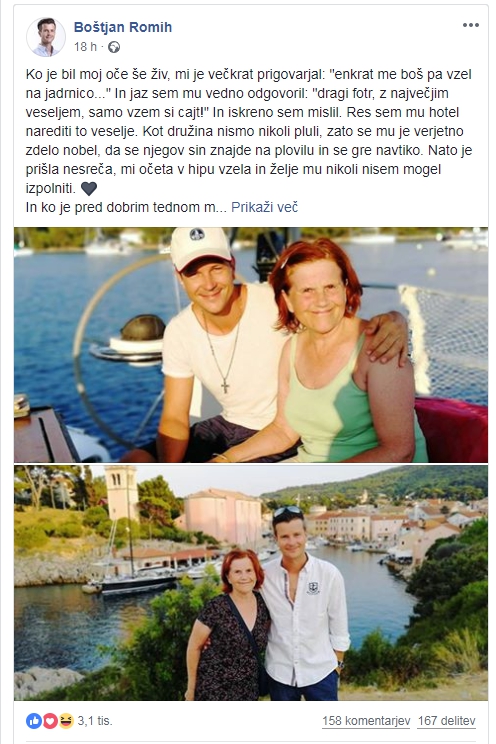Viewport: 496px width, 744px height.
Task: Click the dark heart emoji in the post text
Action: [89, 189]
